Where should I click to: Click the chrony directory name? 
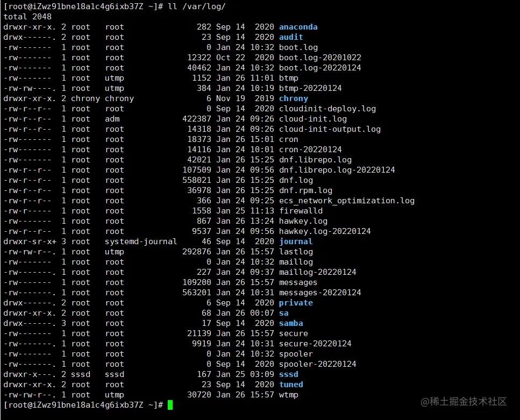(x=294, y=98)
